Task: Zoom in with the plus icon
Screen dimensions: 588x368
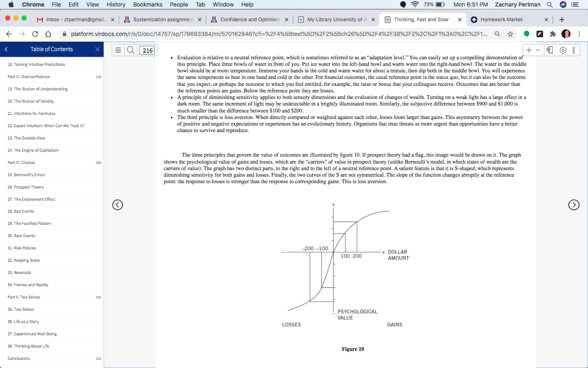Action: click(529, 50)
